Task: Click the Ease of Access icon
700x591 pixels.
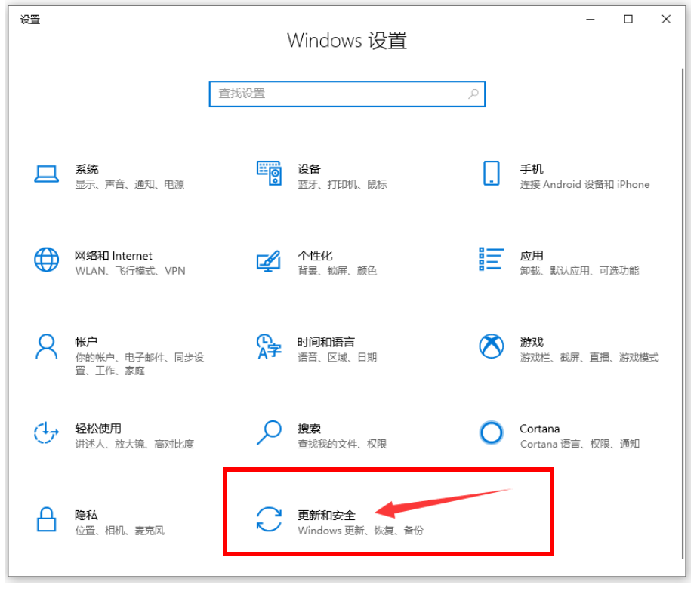Action: [x=46, y=433]
